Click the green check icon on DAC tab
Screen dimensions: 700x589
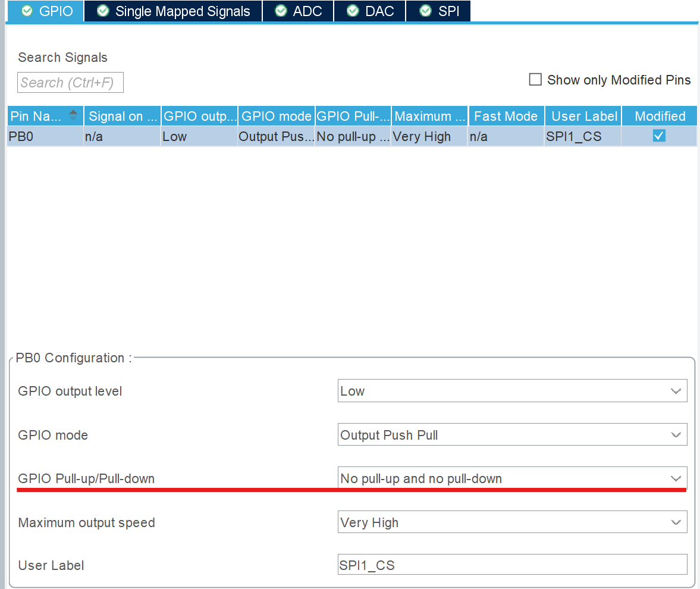353,11
